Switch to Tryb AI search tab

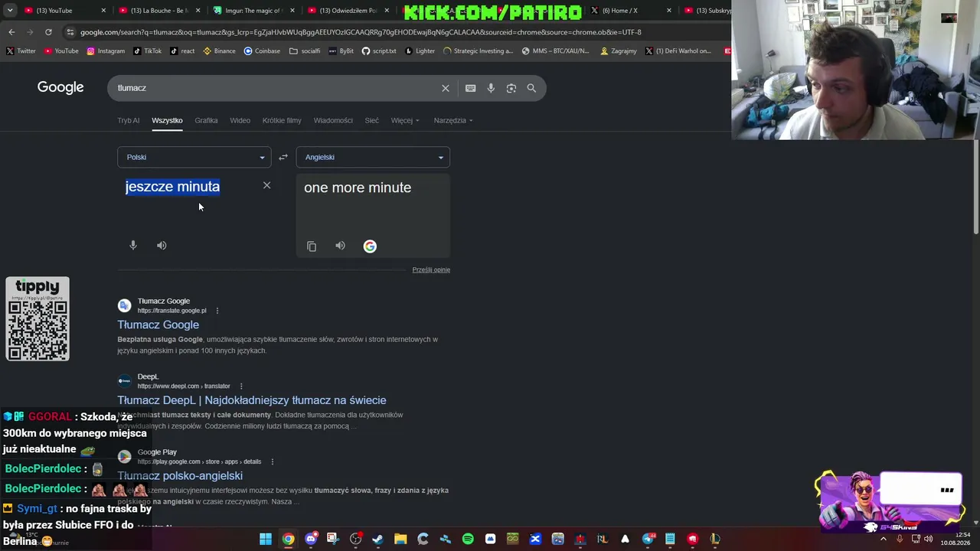[129, 120]
